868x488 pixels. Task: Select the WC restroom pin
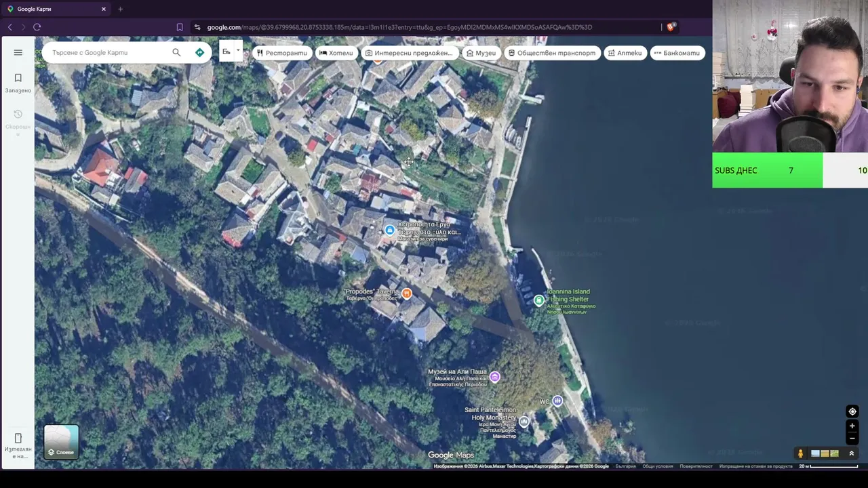point(557,401)
